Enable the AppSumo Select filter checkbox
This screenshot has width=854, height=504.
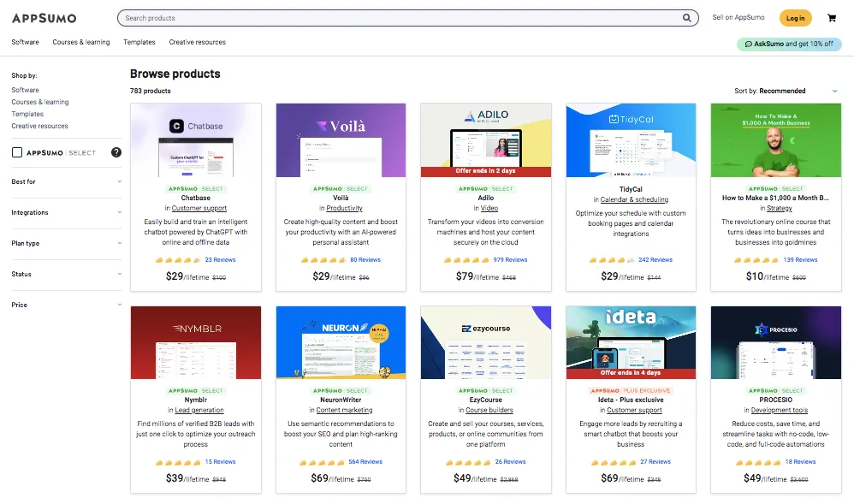(15, 151)
